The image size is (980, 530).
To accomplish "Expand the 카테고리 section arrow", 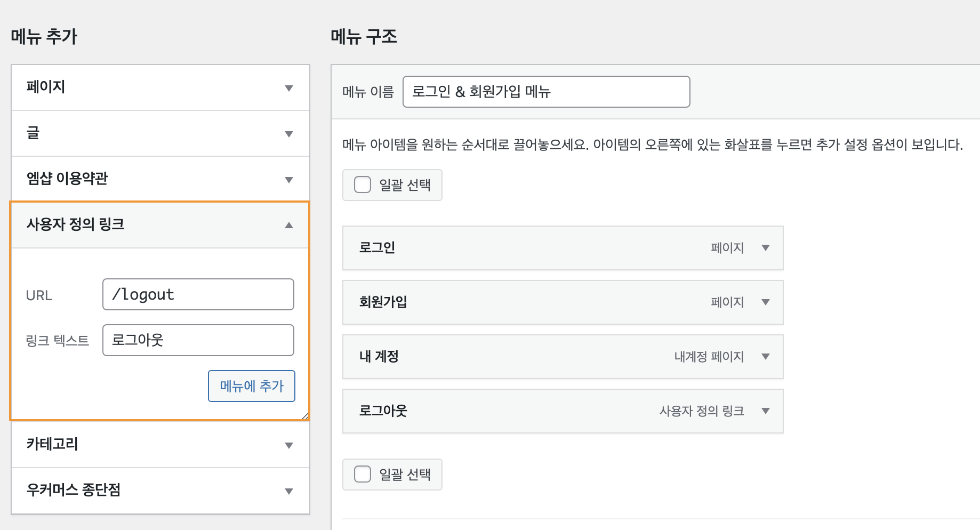I will [288, 445].
